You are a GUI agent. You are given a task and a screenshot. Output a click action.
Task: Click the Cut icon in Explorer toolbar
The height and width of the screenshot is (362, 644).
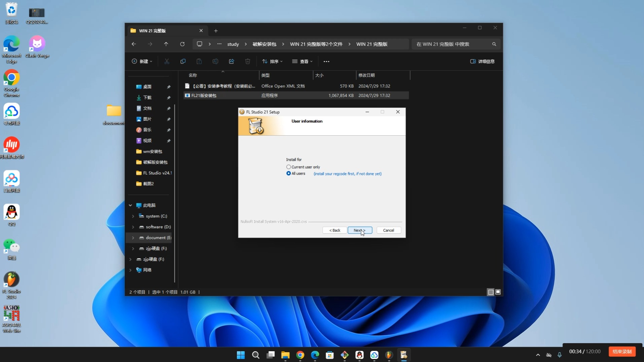(x=167, y=61)
